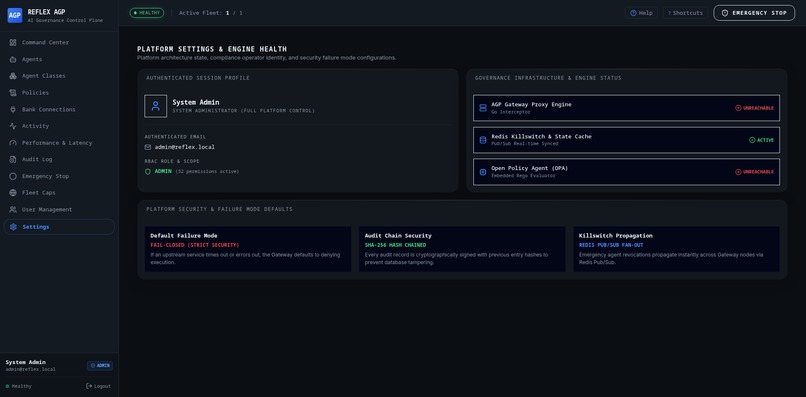Click the Settings gear icon in sidebar
The height and width of the screenshot is (397, 806).
pos(13,227)
